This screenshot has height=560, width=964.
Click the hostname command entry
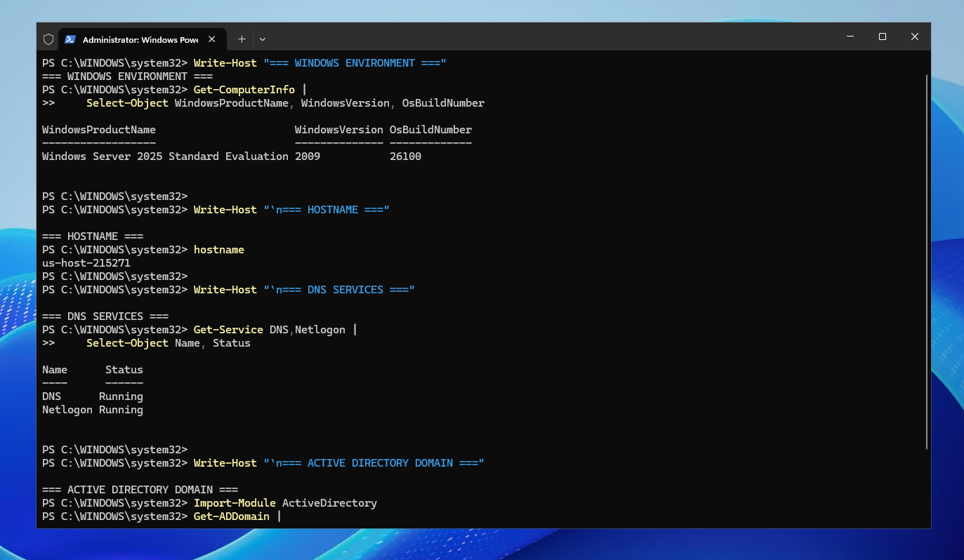pos(219,250)
